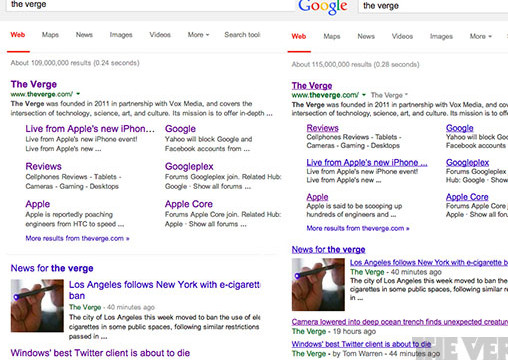The width and height of the screenshot is (508, 360).
Task: Click 'by Tom Warren - 44 minutes ago' byline
Action: click(x=386, y=354)
